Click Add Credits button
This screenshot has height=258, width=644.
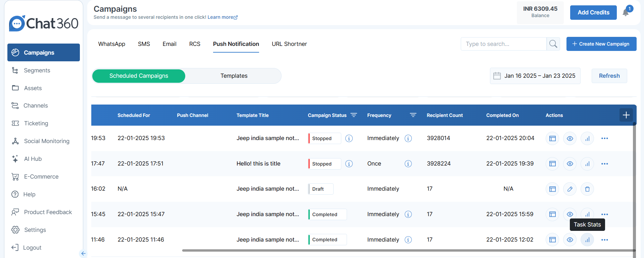[x=593, y=12]
